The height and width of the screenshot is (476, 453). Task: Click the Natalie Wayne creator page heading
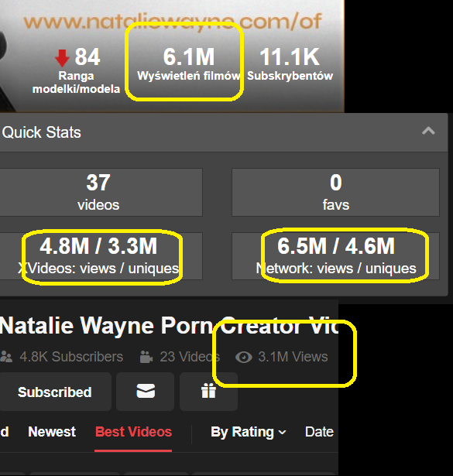pyautogui.click(x=169, y=325)
